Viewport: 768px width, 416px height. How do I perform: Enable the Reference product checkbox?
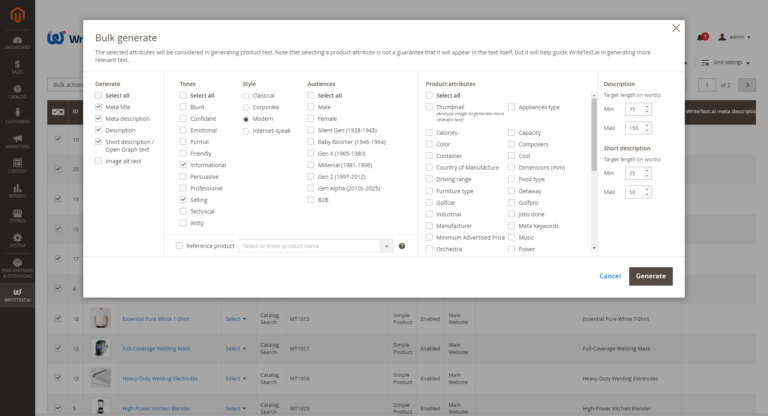click(x=179, y=246)
